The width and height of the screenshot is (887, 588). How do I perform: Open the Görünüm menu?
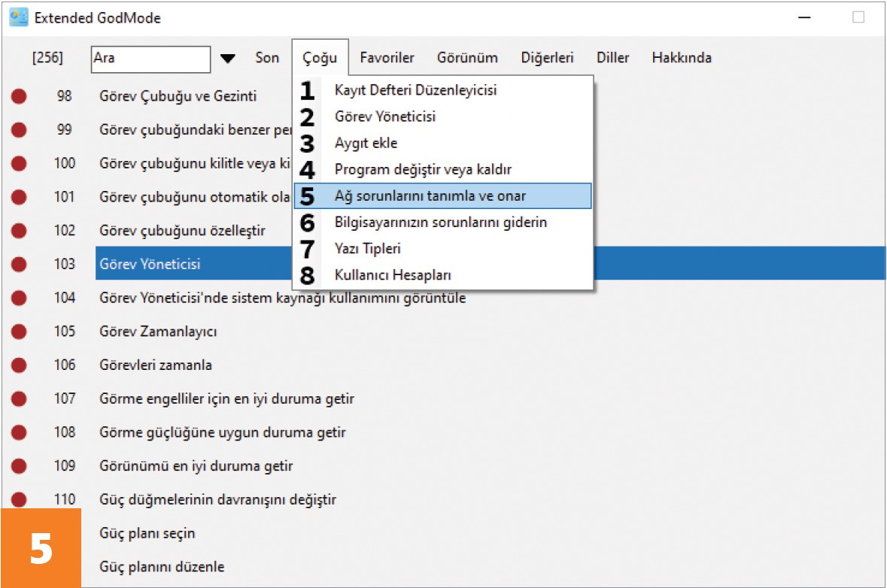point(467,58)
